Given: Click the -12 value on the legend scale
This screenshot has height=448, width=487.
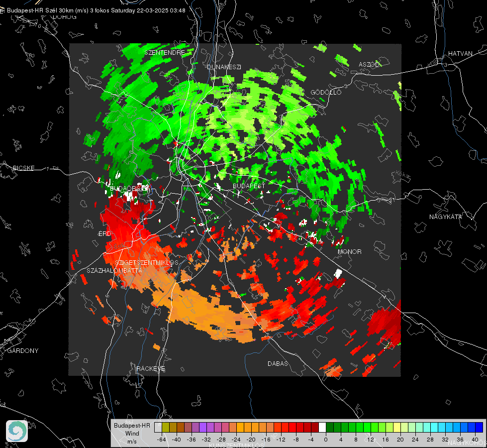Looking at the screenshot, I should pos(281,440).
